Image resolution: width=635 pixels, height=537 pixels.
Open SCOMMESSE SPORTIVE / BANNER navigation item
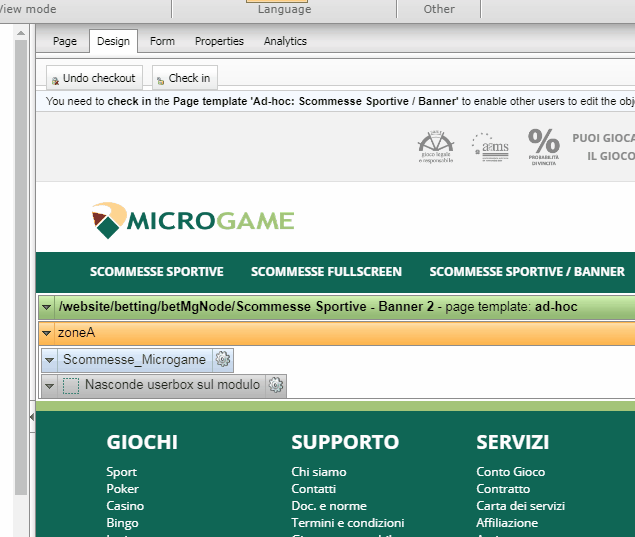[527, 272]
